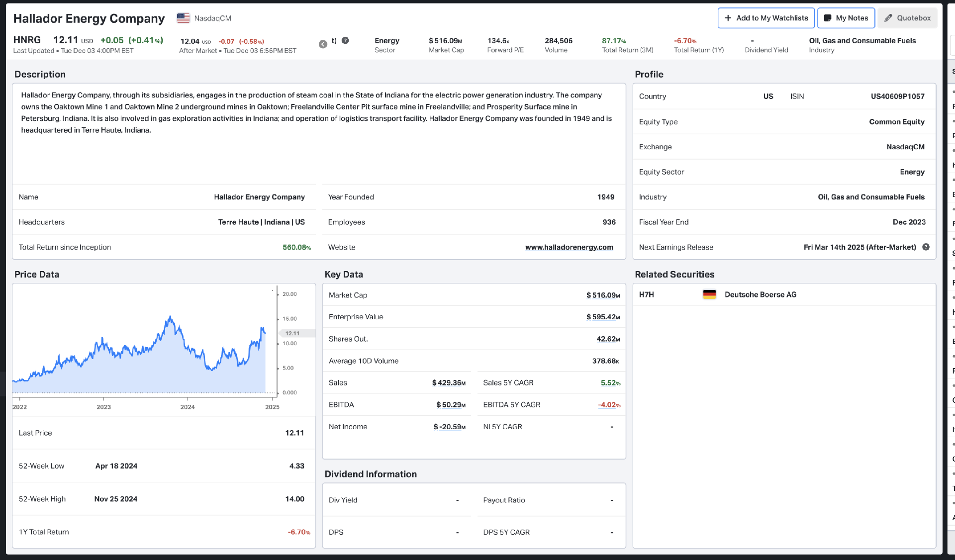This screenshot has height=560, width=955.
Task: Click the Shares Out. 42.62M value
Action: click(607, 339)
